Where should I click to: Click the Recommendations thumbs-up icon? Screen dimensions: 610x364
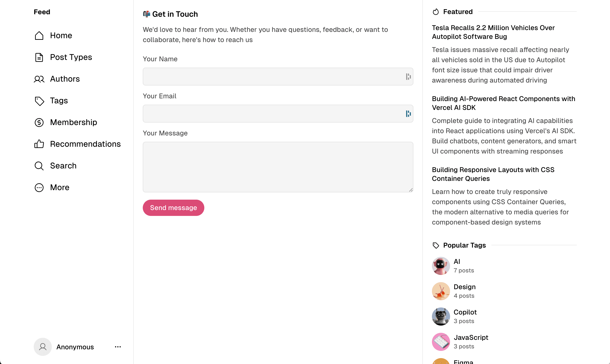[x=39, y=144]
